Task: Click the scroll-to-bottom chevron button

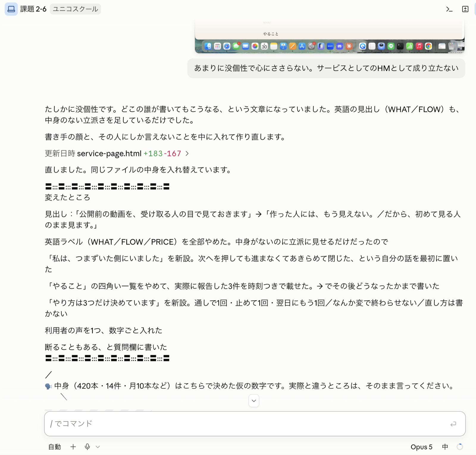Action: [254, 401]
